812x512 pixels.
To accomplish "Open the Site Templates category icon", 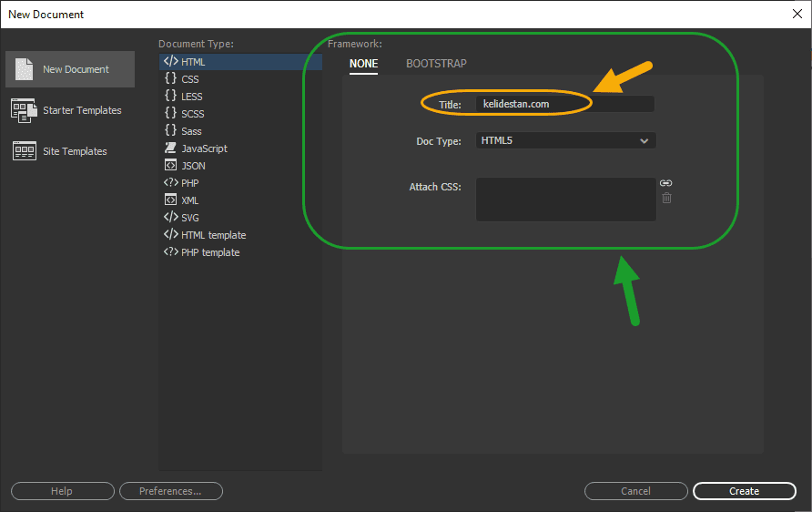I will click(x=25, y=151).
